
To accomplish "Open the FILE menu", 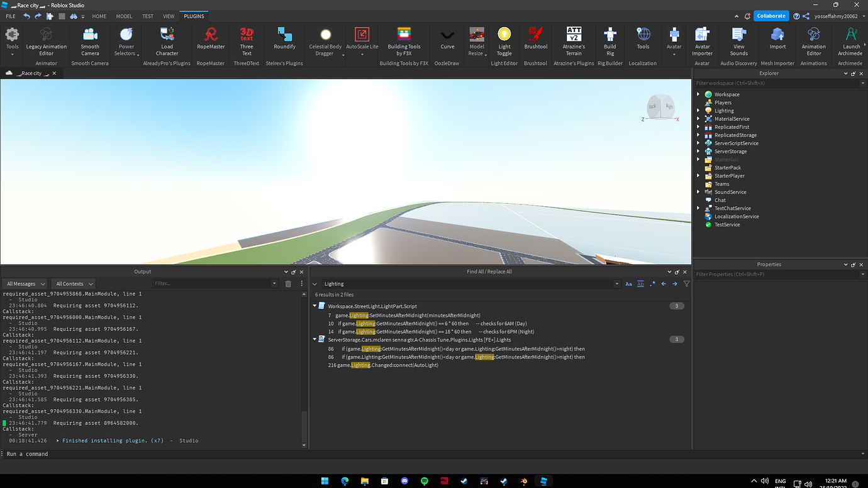I will coord(10,16).
